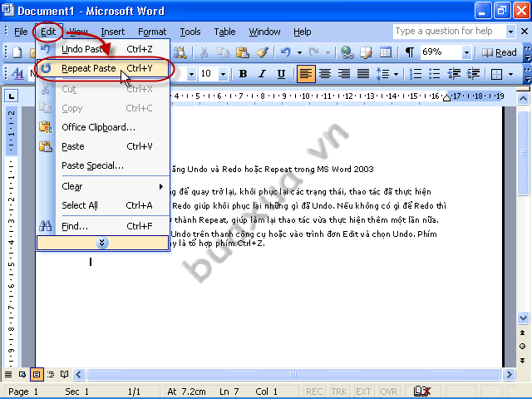
Task: Click the Copy toolbar icon
Action: 223,52
